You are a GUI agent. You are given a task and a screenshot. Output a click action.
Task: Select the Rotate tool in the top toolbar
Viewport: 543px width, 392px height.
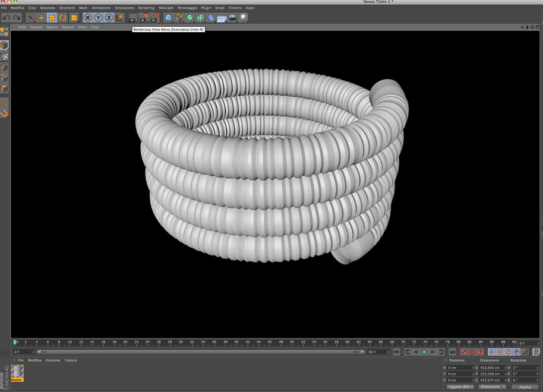pyautogui.click(x=63, y=18)
